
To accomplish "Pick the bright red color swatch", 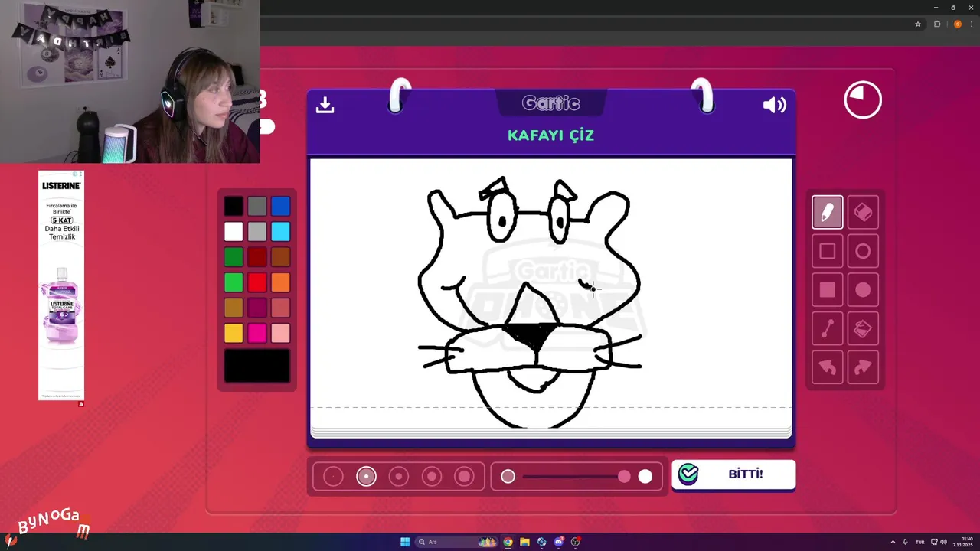I will (x=257, y=282).
